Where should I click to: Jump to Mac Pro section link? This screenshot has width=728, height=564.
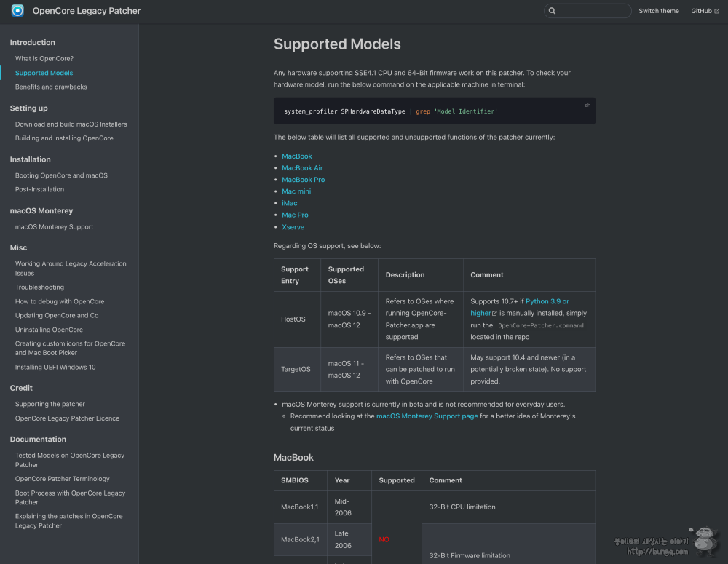pyautogui.click(x=295, y=215)
